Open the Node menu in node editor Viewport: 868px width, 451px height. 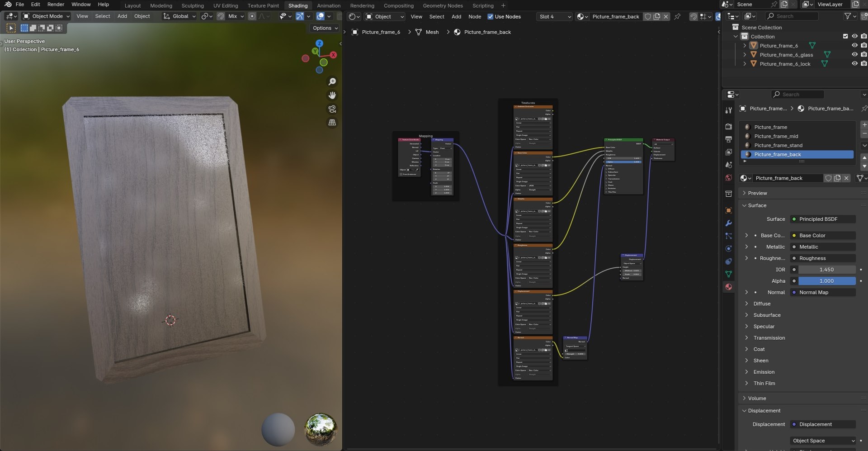pos(475,17)
